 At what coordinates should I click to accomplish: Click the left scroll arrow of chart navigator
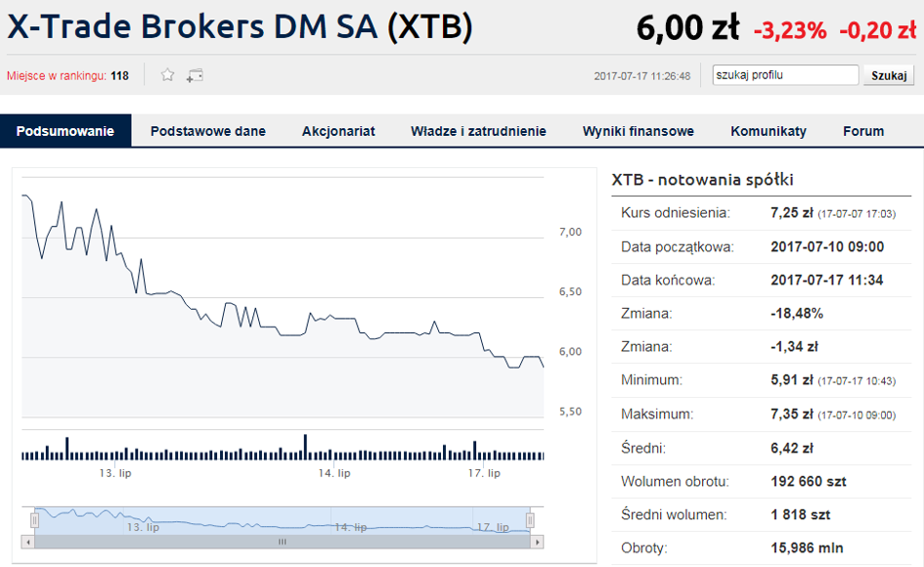coord(27,542)
